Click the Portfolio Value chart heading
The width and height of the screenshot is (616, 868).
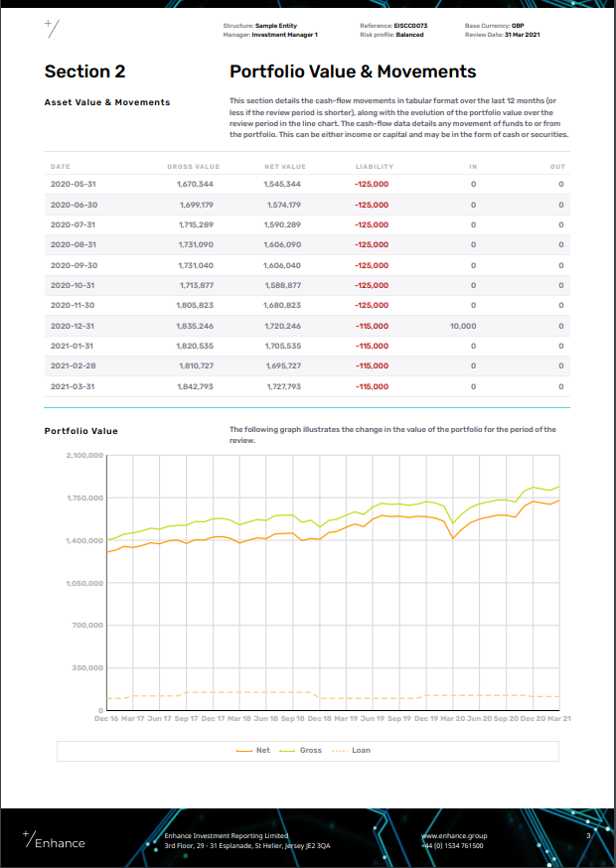(x=80, y=431)
